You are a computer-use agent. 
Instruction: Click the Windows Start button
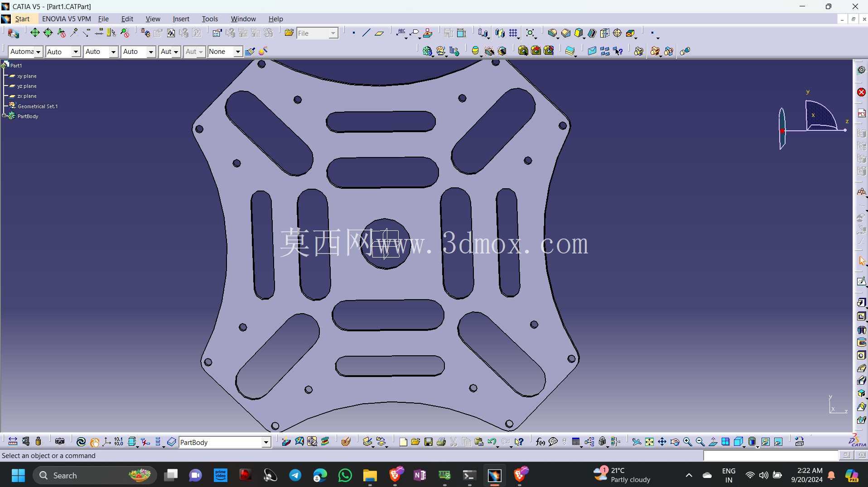(18, 475)
